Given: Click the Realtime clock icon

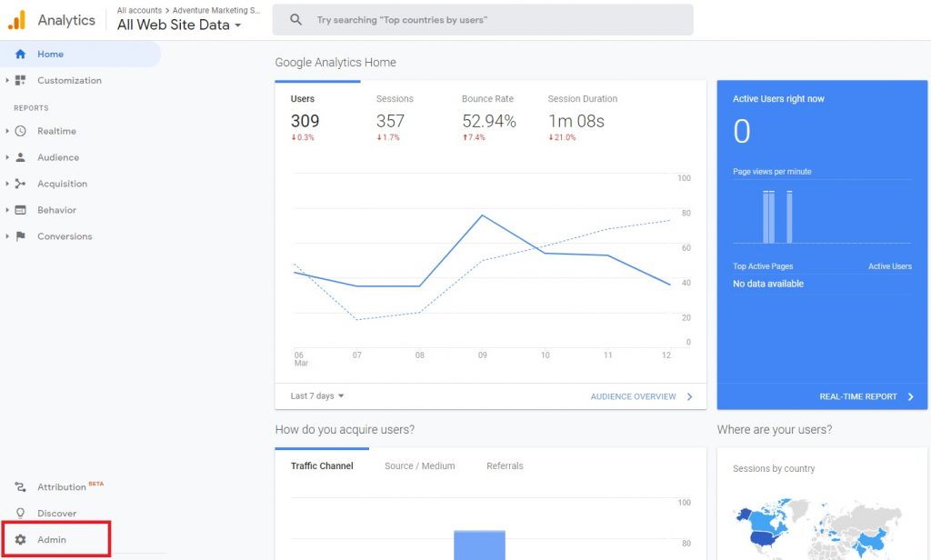Looking at the screenshot, I should 20,131.
